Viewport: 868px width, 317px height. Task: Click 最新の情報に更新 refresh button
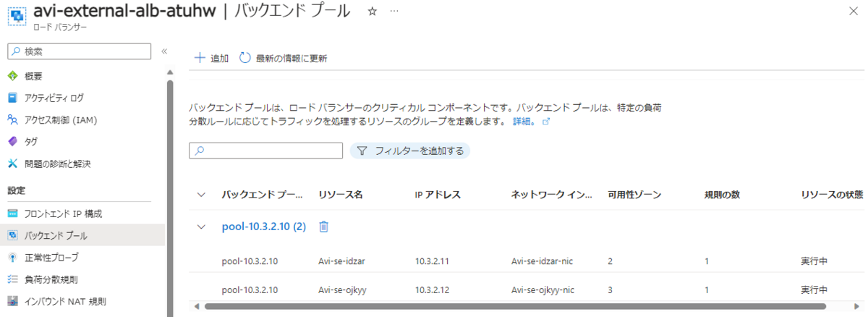coord(283,58)
